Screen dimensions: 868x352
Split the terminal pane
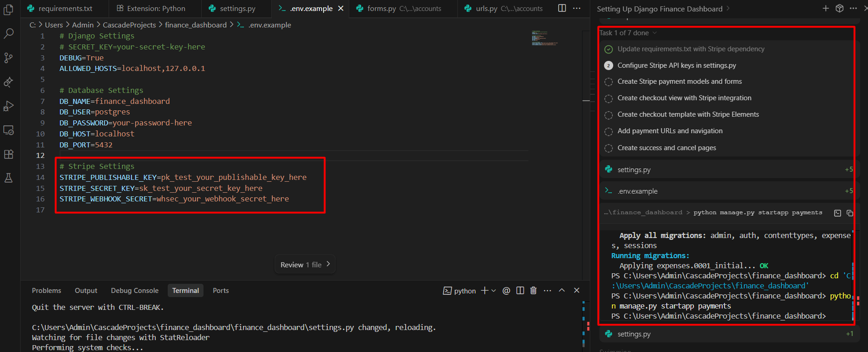(520, 291)
